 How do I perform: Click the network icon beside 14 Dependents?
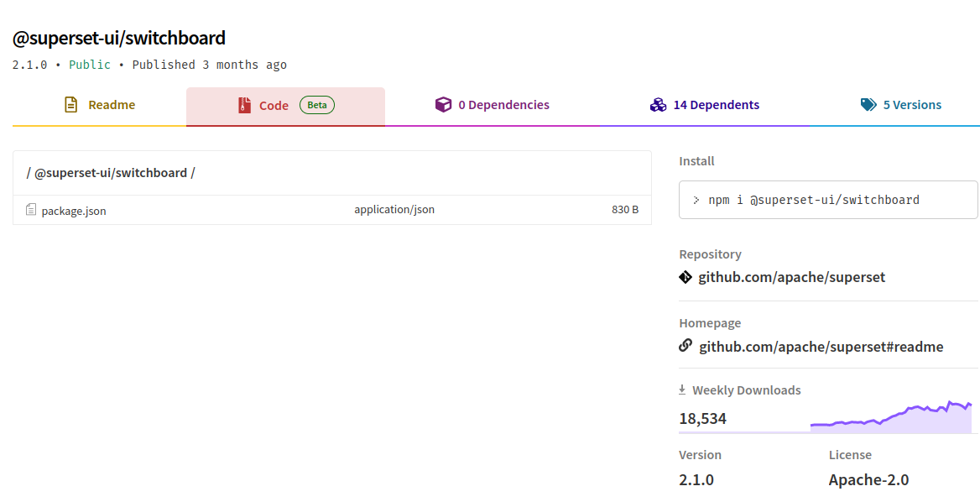(x=657, y=104)
